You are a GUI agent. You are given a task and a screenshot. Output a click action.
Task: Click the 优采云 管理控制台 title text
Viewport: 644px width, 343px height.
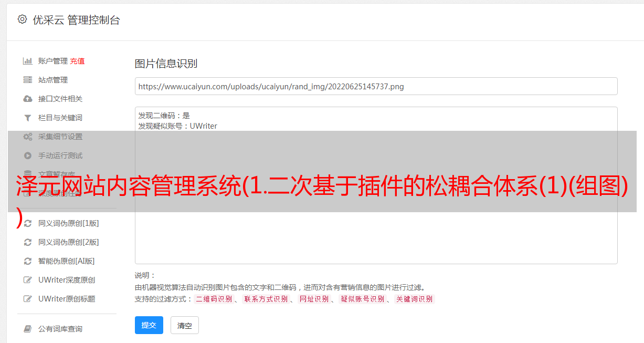[77, 20]
